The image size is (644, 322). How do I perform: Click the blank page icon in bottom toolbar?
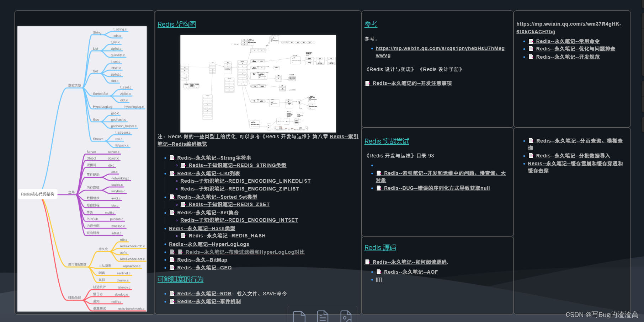pos(299,317)
